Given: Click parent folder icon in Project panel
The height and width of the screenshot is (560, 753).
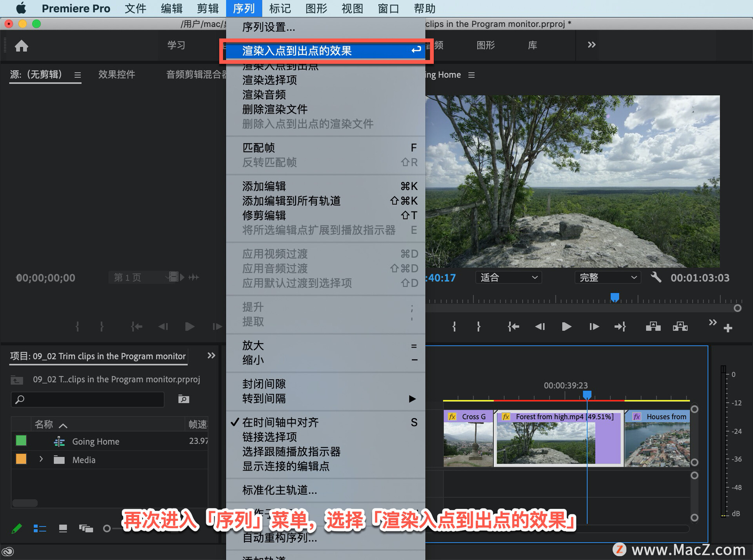Looking at the screenshot, I should pos(16,380).
